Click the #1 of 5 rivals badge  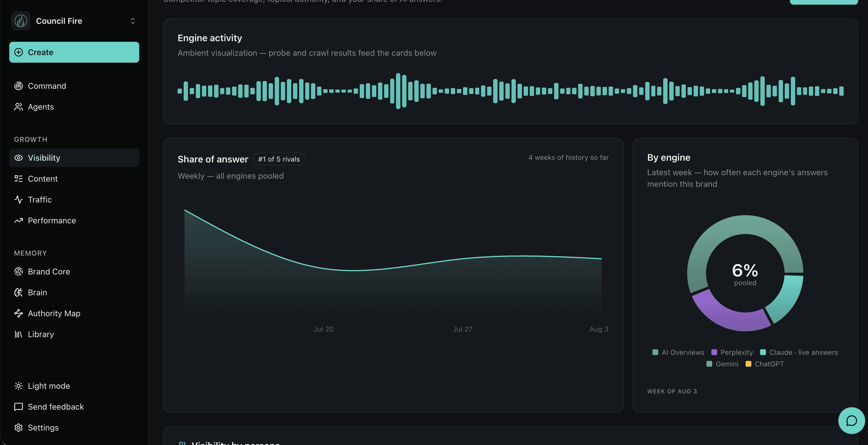pos(279,159)
